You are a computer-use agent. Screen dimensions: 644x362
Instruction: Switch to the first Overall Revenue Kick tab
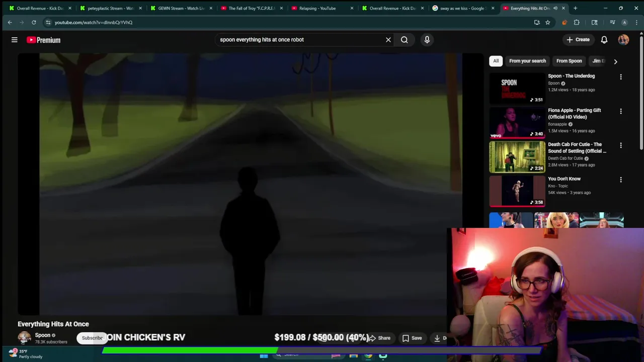tap(39, 8)
